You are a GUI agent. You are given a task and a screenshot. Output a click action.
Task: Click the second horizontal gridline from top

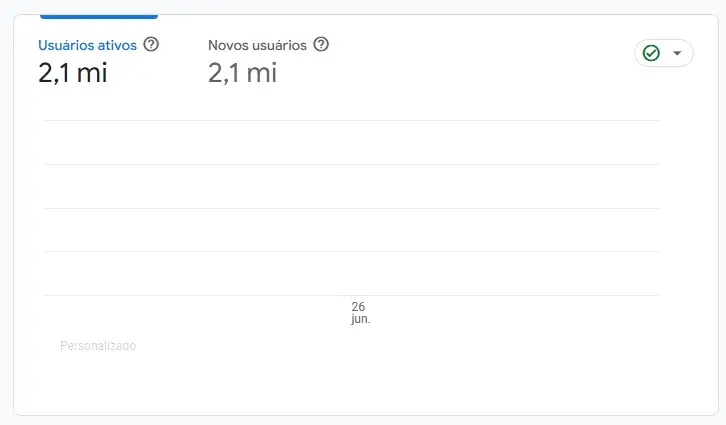(x=351, y=165)
